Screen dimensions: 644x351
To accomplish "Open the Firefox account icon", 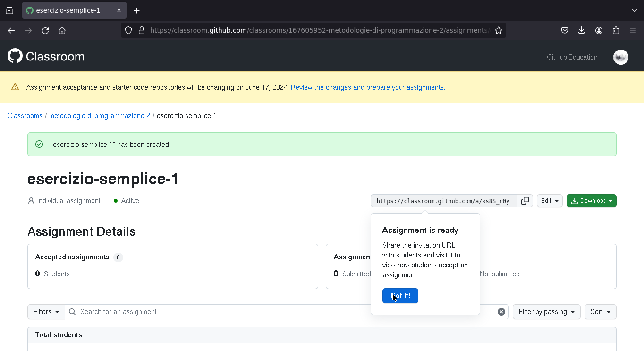I will click(x=599, y=30).
